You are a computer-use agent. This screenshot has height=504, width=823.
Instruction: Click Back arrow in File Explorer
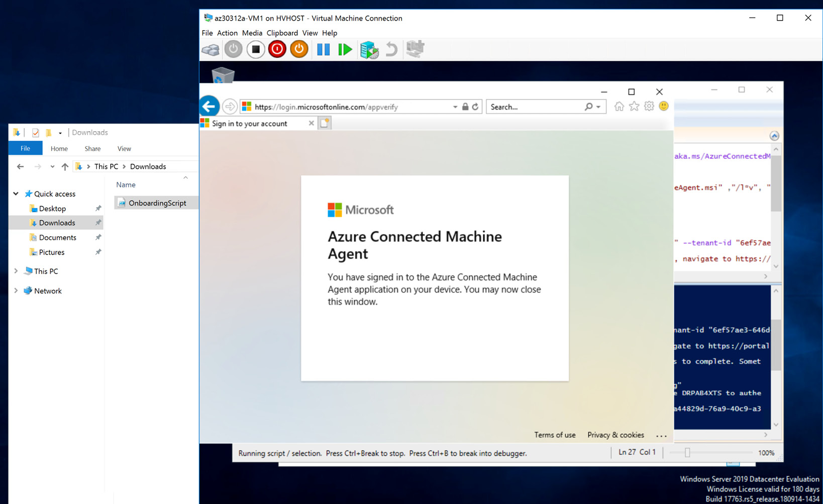(x=20, y=167)
